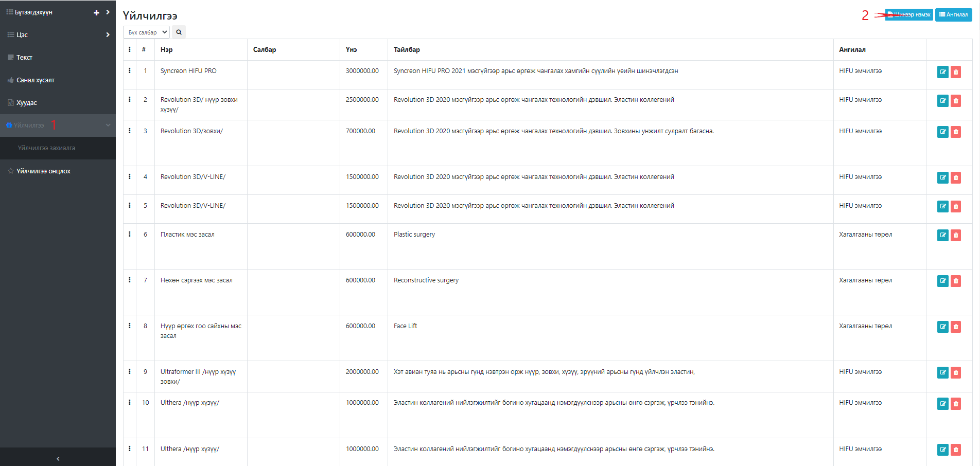
Task: Click edit icon for Syncreon HIFU PRO
Action: click(942, 72)
